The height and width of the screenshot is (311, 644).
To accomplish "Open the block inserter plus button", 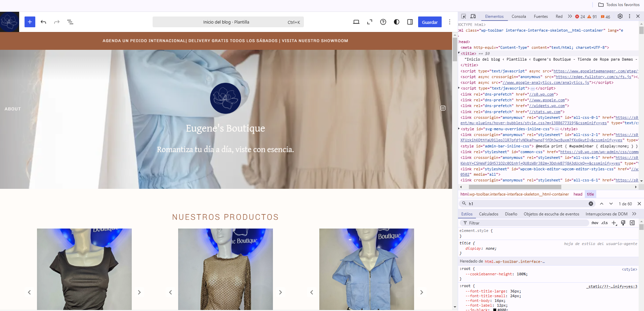I will pos(30,22).
